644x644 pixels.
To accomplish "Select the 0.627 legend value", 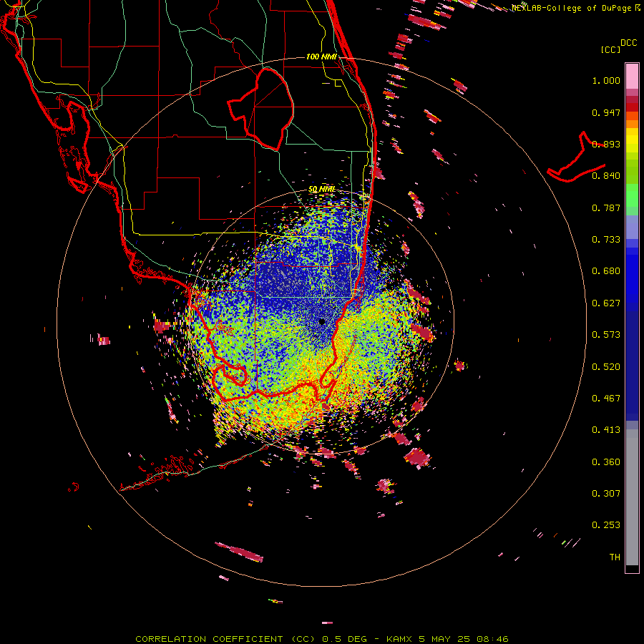I will point(606,303).
